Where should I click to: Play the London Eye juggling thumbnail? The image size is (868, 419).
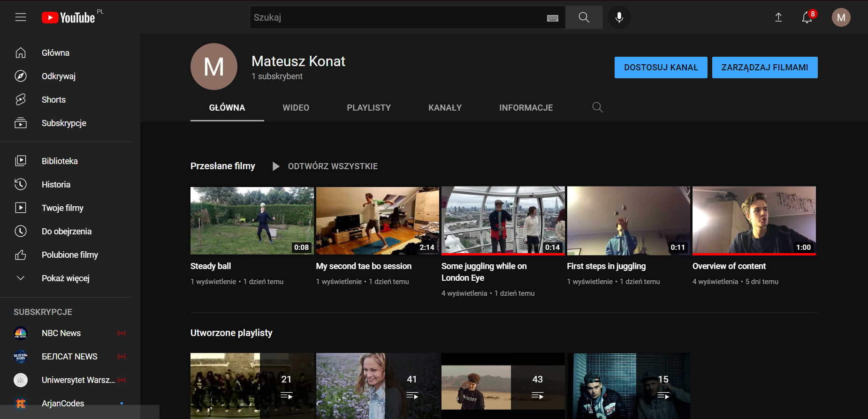503,221
